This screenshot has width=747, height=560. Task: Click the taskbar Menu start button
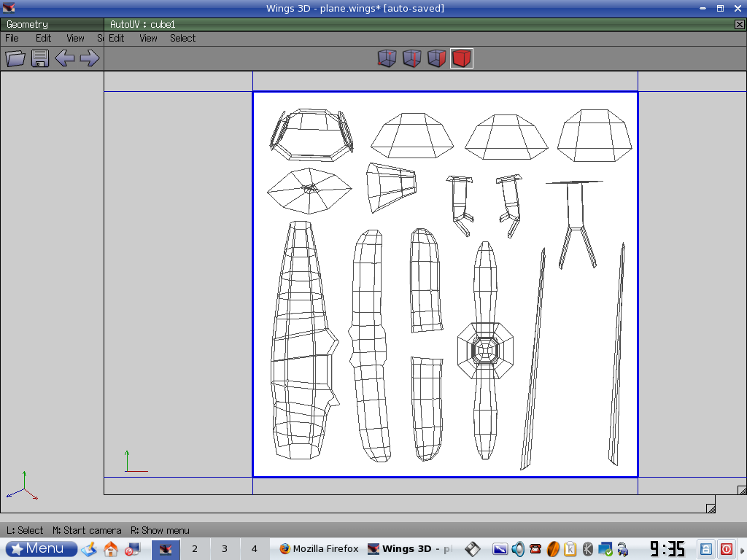coord(41,548)
